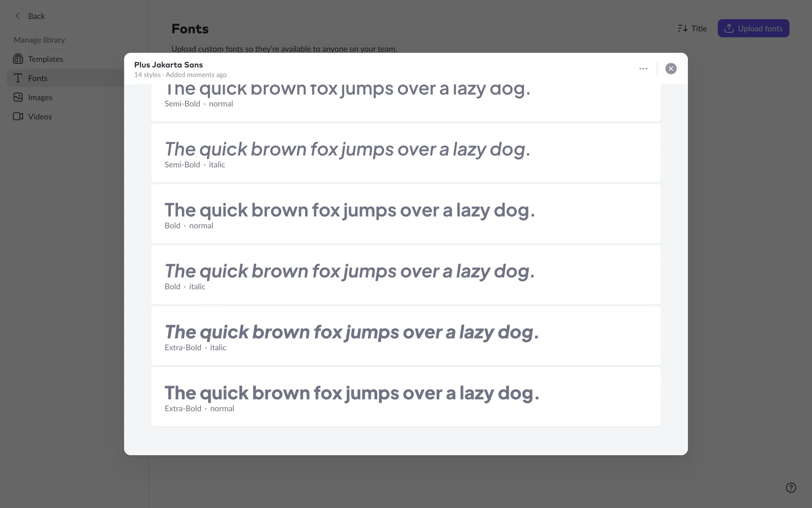Click the Videos sidebar icon
The image size is (812, 508).
(x=18, y=116)
